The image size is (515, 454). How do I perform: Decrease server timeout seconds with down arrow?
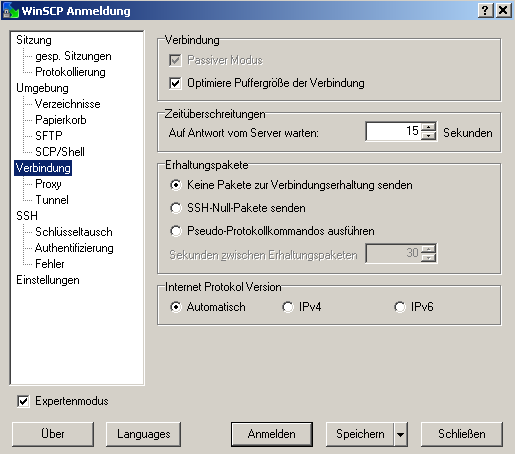point(428,136)
